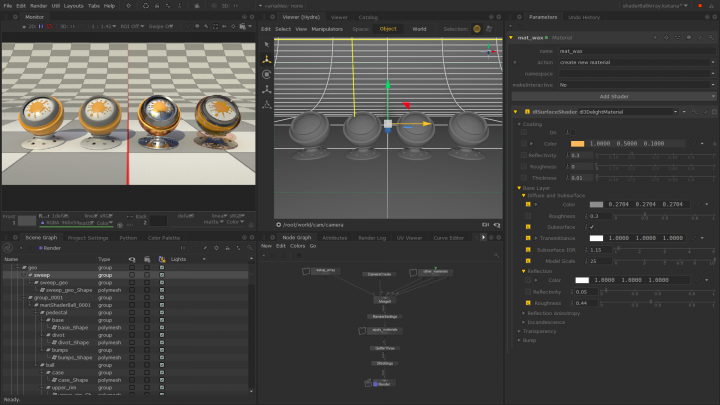Click the camera path icon below viewport
This screenshot has height=405, width=720.
(278, 225)
